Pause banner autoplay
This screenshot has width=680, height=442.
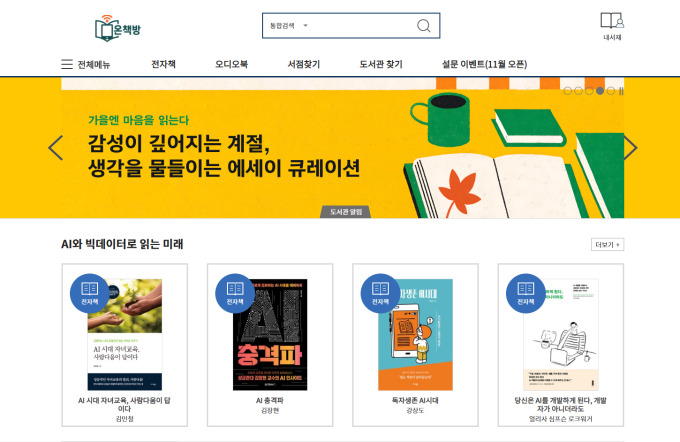click(x=621, y=91)
